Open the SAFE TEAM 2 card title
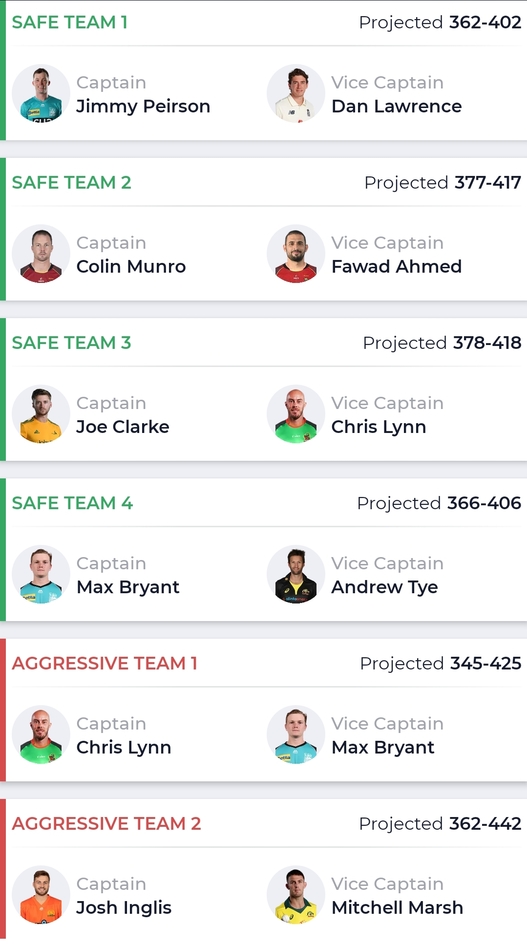Viewport: 527px width, 947px height. click(x=71, y=182)
